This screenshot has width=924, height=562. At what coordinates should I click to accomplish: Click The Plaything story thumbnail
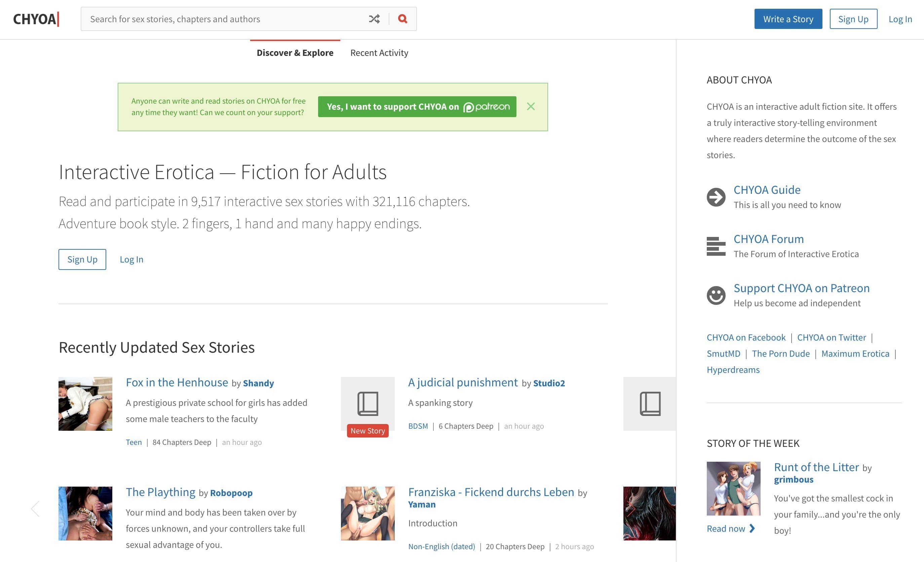85,514
